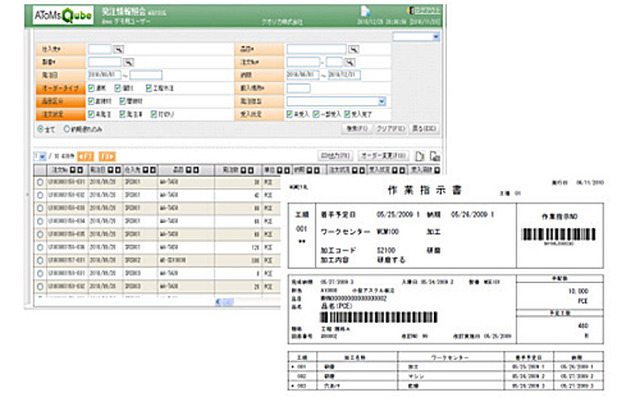Viewport: 640px width, 400px height.
Task: Sort 発注日 column with its first sort icon
Action: [111, 170]
